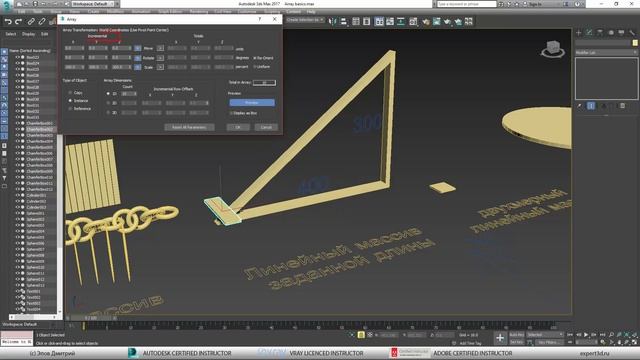Viewport: 640px width, 360px height.
Task: Click Rotate totals right arrow button
Action: [x=160, y=58]
